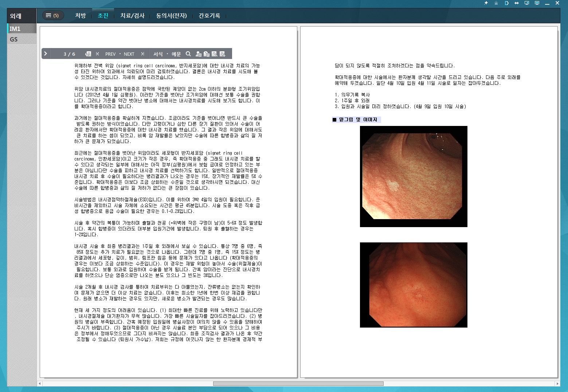Click the magnifier search icon

[x=188, y=54]
